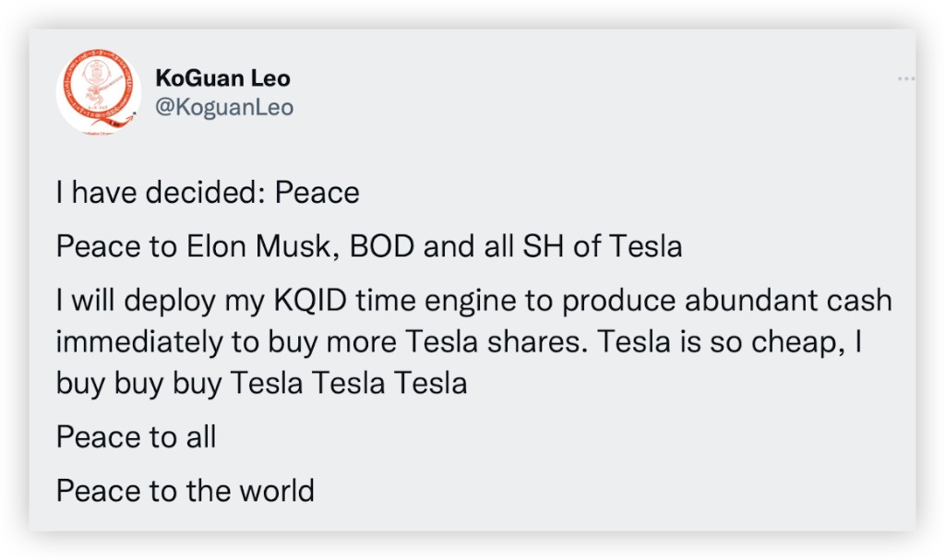Click the "Peace to the world" line
Image resolution: width=945 pixels, height=560 pixels.
[x=185, y=490]
